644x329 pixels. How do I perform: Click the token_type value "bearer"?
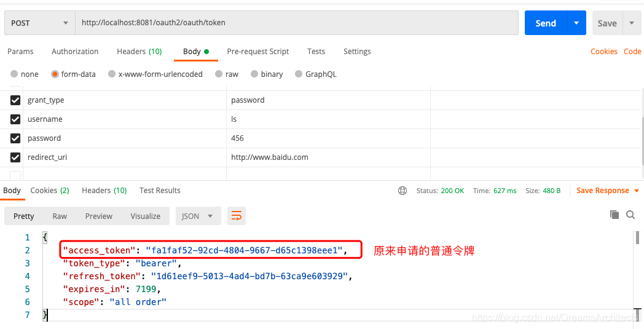[156, 263]
